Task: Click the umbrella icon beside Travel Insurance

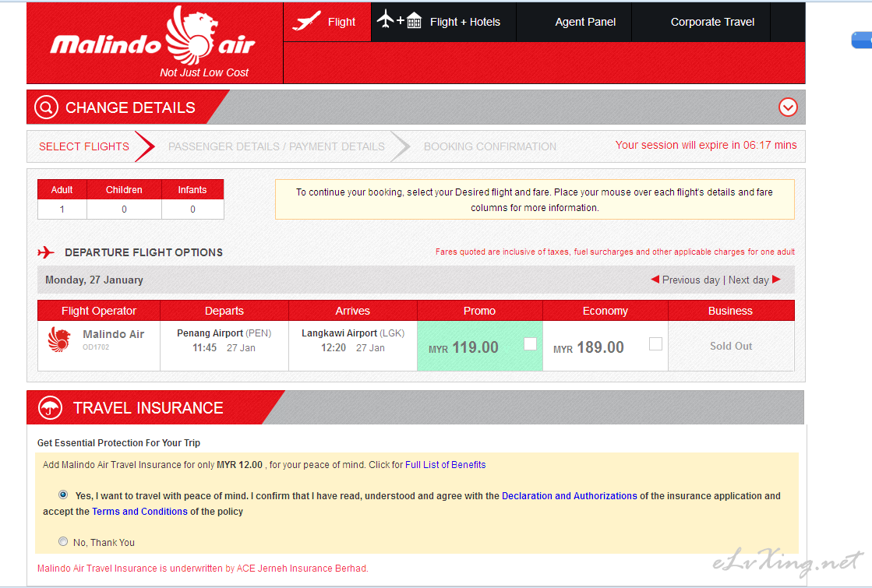Action: [50, 408]
